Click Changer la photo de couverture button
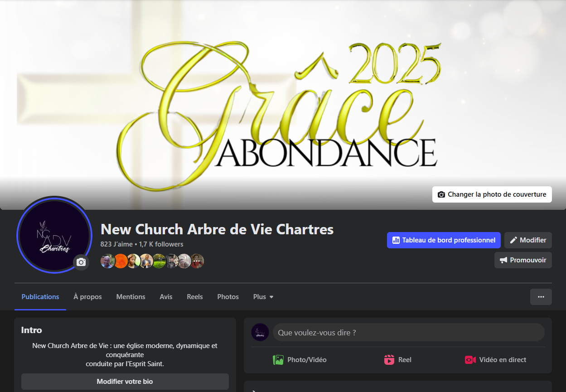Screen dimensions: 566x392 pos(492,194)
